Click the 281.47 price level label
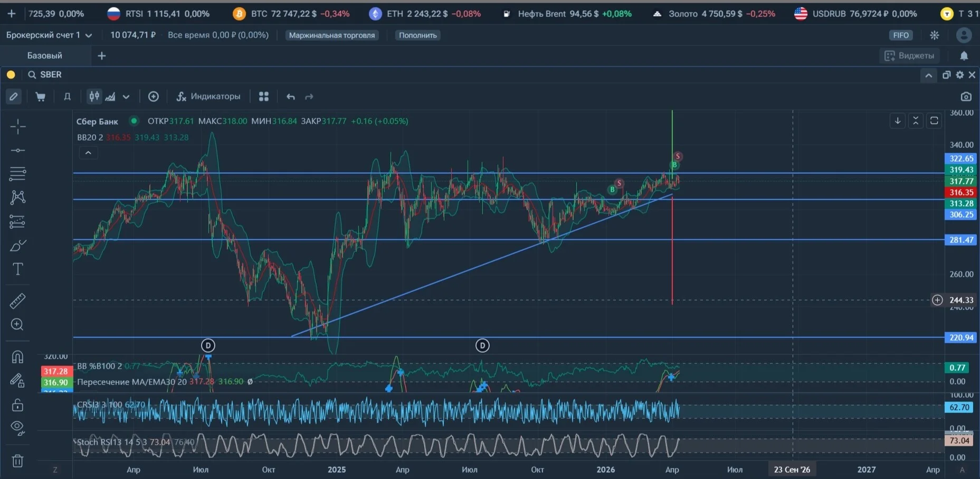 (961, 240)
